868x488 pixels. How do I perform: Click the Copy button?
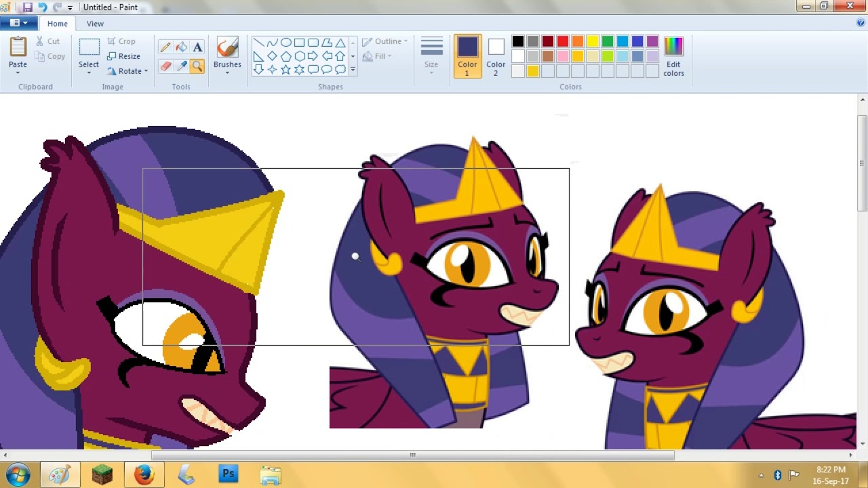[x=50, y=56]
